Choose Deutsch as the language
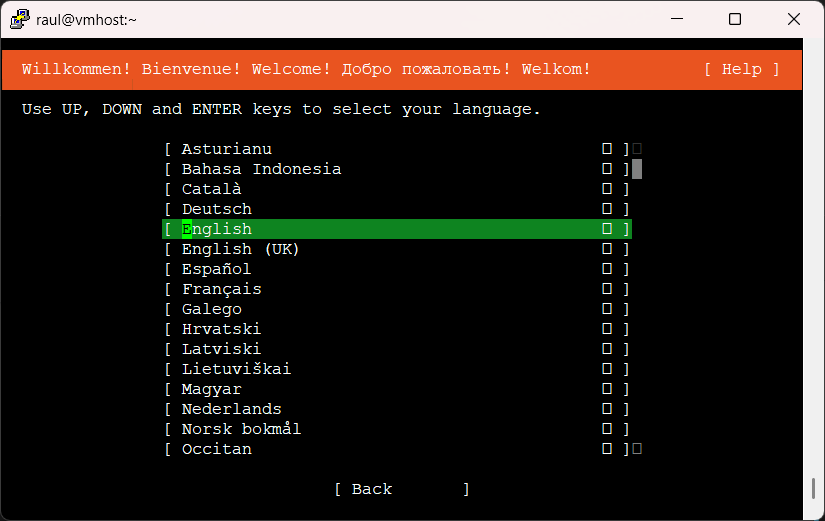The height and width of the screenshot is (521, 825). (x=217, y=209)
